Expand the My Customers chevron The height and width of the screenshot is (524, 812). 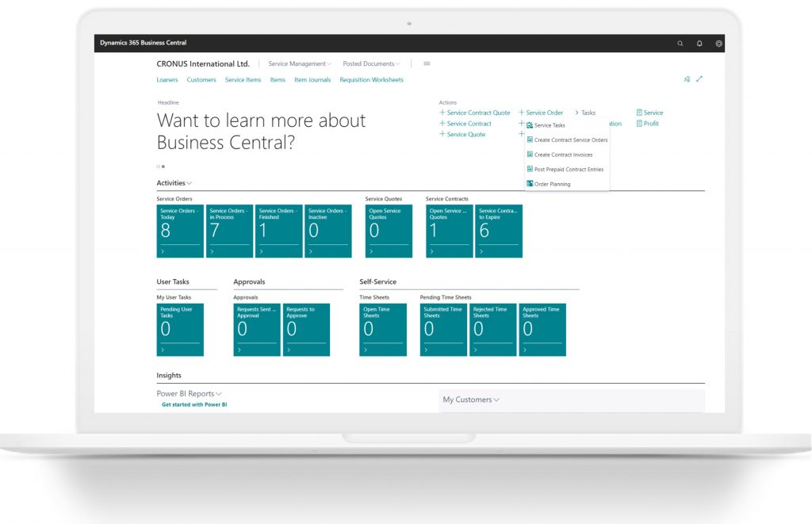(496, 400)
